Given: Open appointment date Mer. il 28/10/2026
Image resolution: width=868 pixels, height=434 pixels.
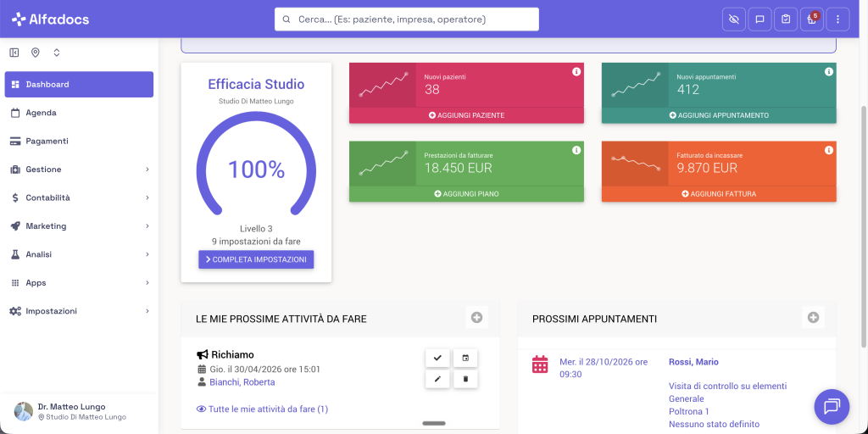Looking at the screenshot, I should (x=604, y=368).
